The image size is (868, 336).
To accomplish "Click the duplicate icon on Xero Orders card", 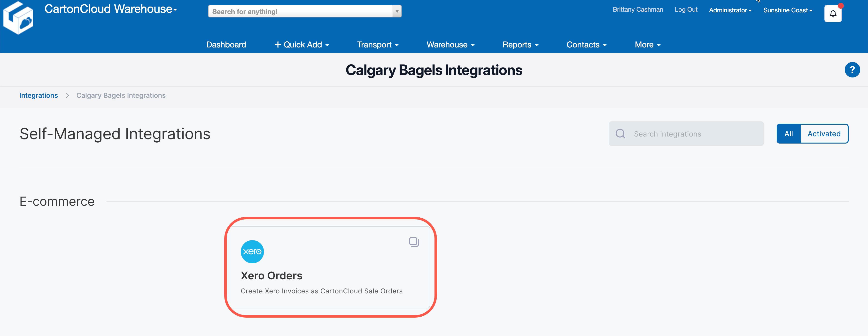I will tap(414, 241).
